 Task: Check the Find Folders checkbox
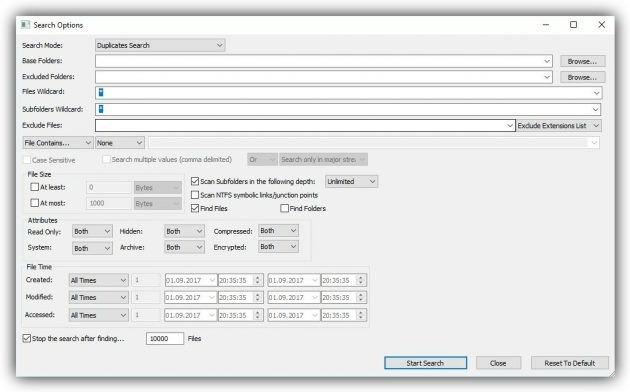click(x=284, y=208)
